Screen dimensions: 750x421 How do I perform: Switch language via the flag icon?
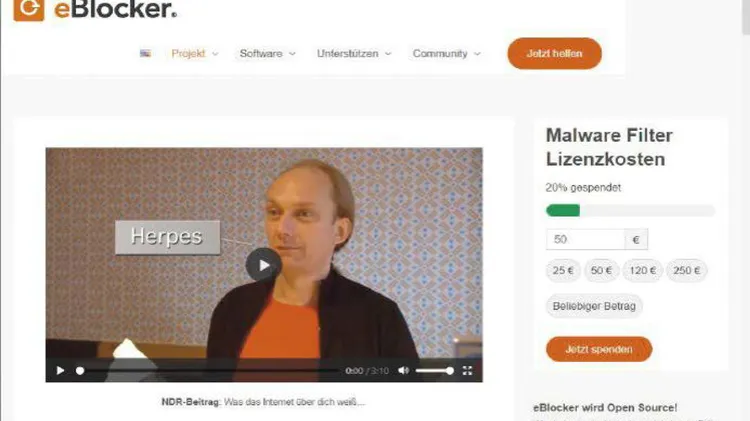click(145, 54)
